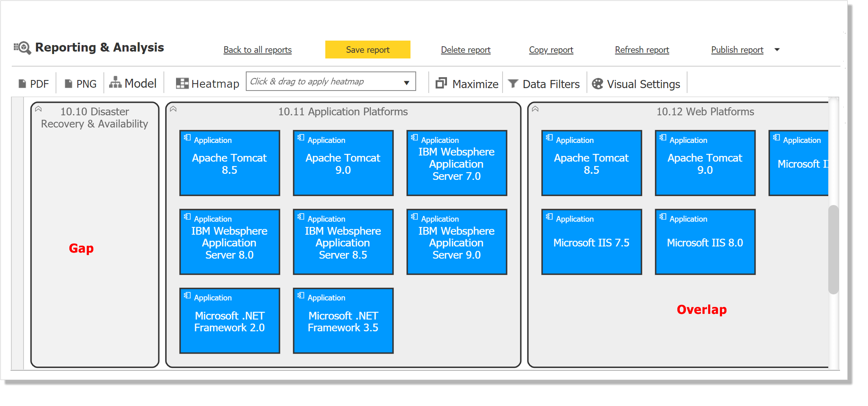868x406 pixels.
Task: Click component icon on Apache Tomcat 8.5 in Web Platforms
Action: (549, 137)
